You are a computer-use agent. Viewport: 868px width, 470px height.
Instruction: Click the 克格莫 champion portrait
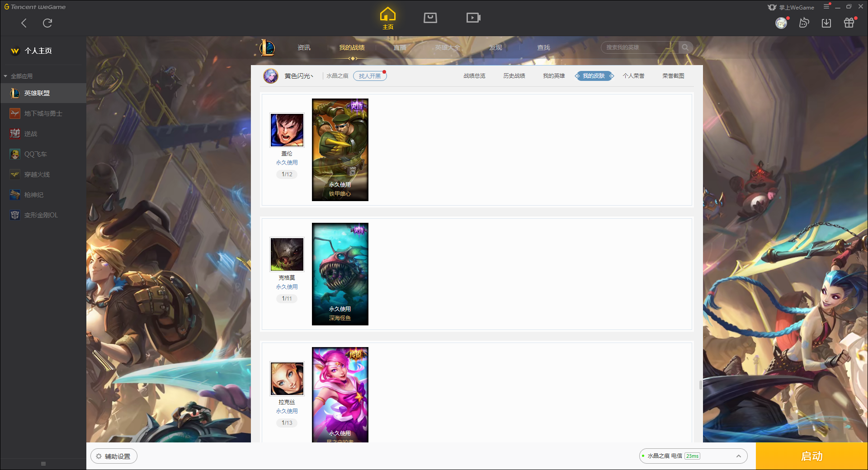click(x=287, y=254)
